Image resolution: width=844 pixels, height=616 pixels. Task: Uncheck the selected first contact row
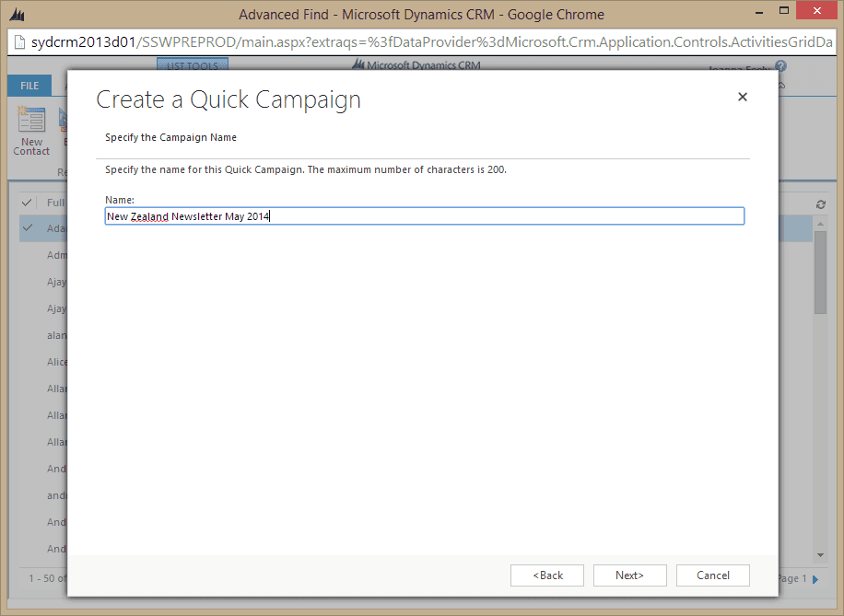28,228
